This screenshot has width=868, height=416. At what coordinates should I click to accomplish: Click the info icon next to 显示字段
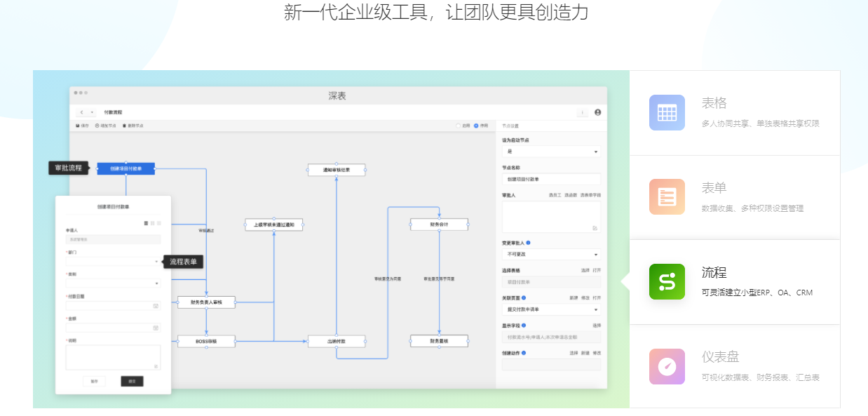point(524,326)
